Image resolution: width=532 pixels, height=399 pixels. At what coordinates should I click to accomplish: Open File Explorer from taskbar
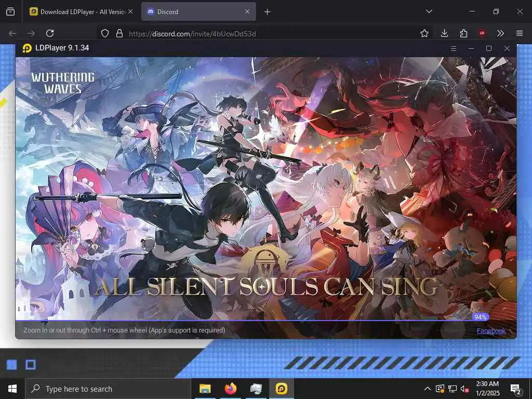[x=205, y=389]
